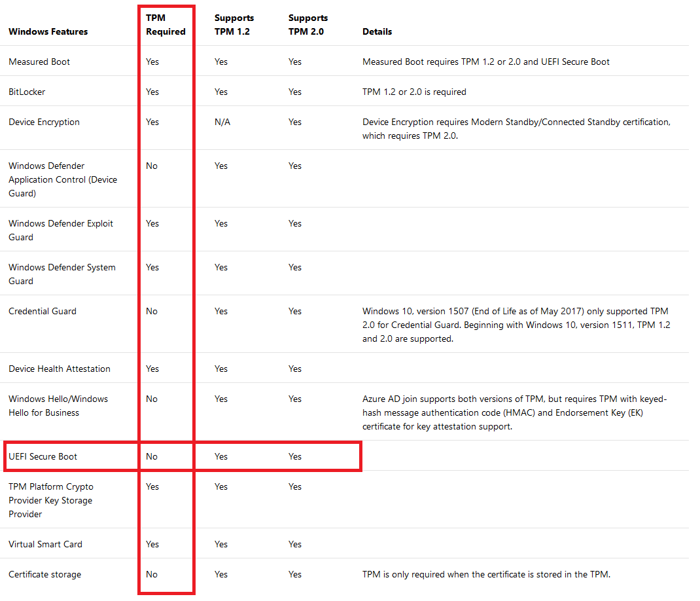Click TPM Required 'Yes' for Device Health Attestation
Viewport: 700px width, 601px height.
[x=152, y=369]
